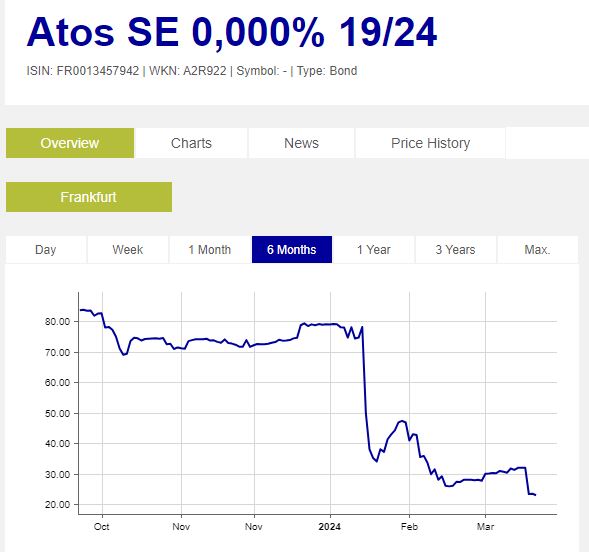This screenshot has height=552, width=589.
Task: Display the 3 Years chart
Action: [456, 250]
